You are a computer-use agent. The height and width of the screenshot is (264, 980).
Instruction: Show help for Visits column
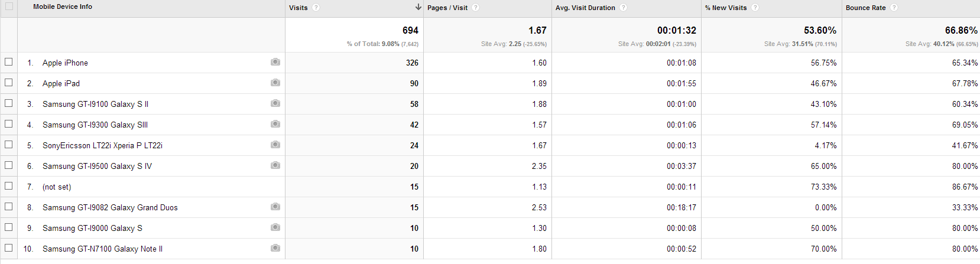coord(316,8)
